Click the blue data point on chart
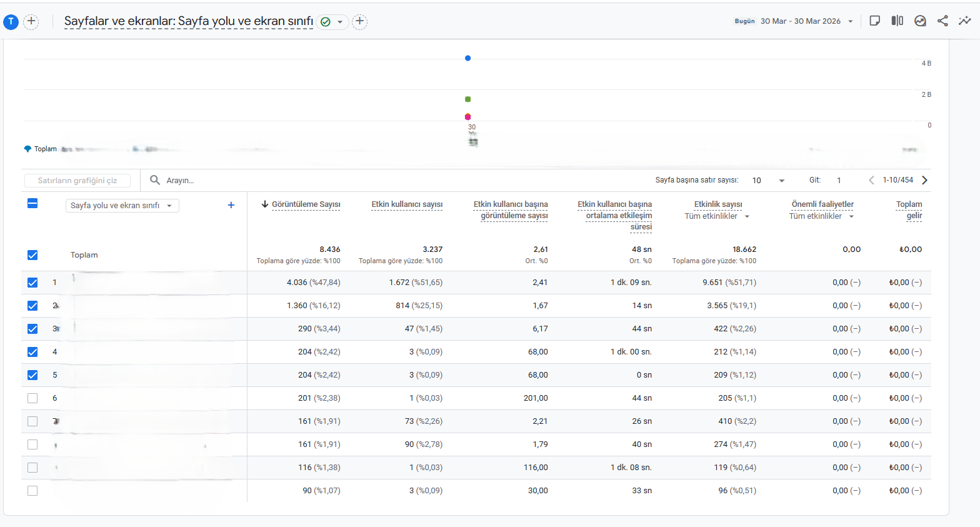The height and width of the screenshot is (527, 980). click(467, 58)
